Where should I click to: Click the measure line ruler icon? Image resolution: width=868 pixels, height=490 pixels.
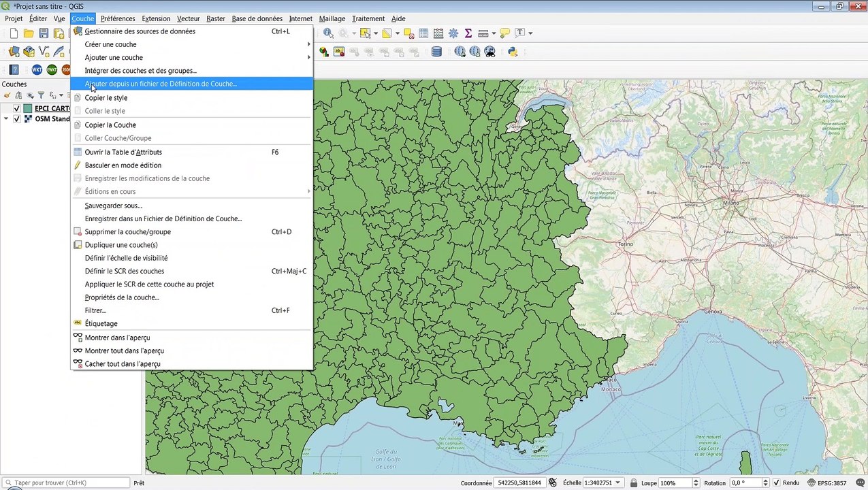point(483,33)
